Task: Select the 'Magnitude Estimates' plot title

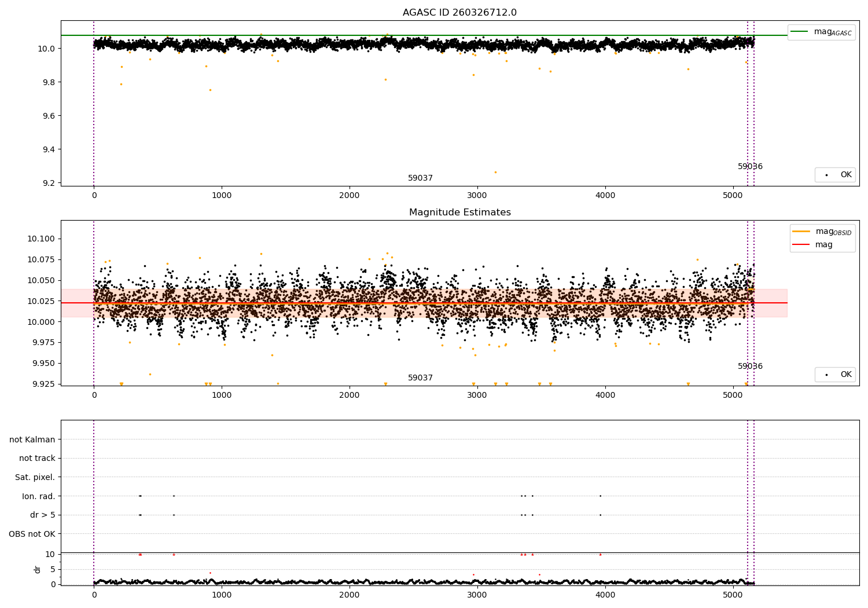Action: 459,213
